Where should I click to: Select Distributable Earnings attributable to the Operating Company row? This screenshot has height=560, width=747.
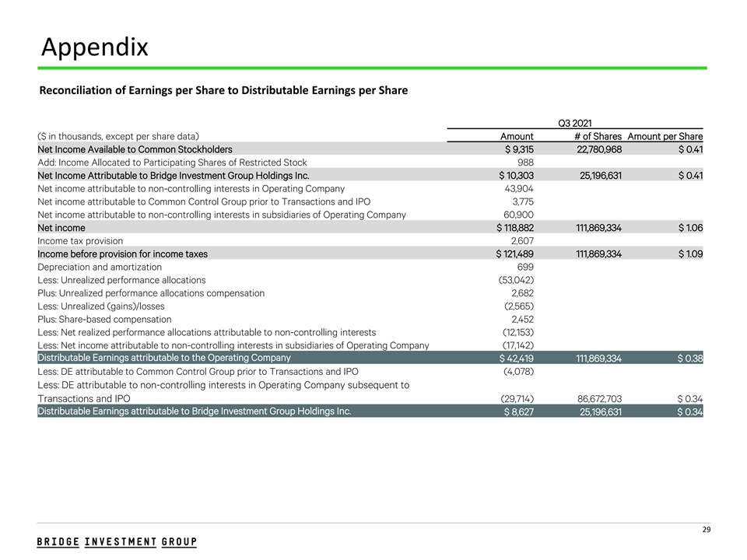(x=164, y=358)
